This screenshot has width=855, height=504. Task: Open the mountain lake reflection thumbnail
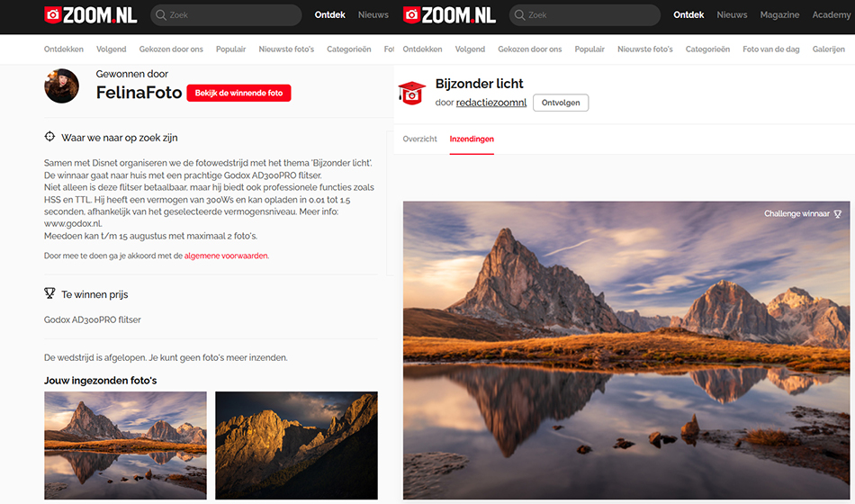[x=125, y=445]
